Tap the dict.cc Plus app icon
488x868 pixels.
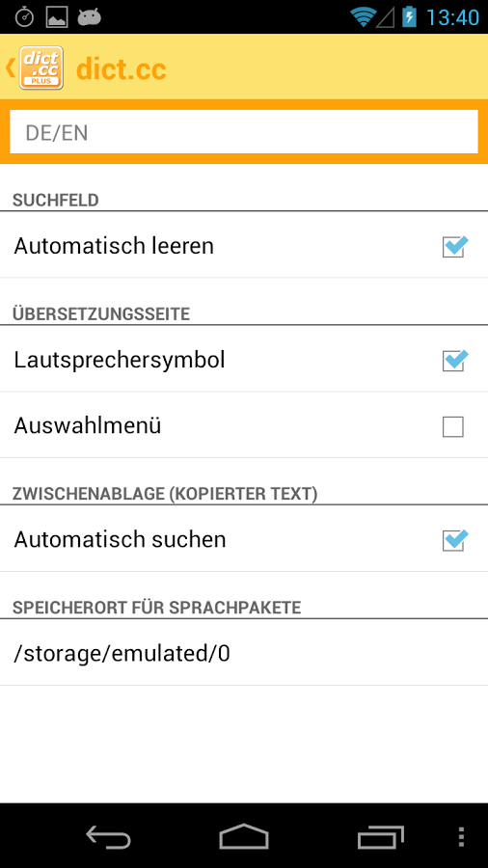point(41,68)
